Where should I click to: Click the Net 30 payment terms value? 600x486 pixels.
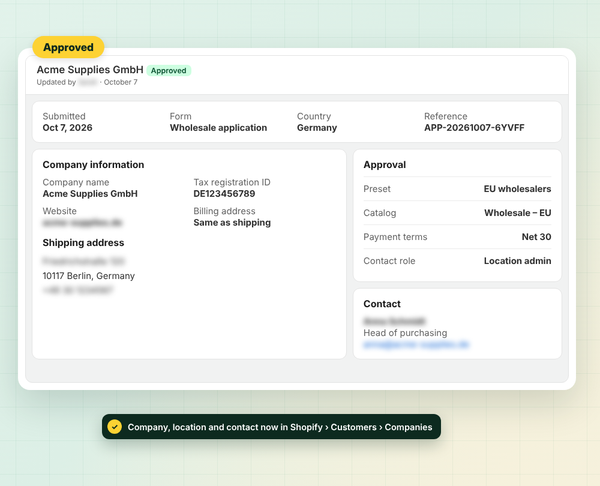point(536,237)
